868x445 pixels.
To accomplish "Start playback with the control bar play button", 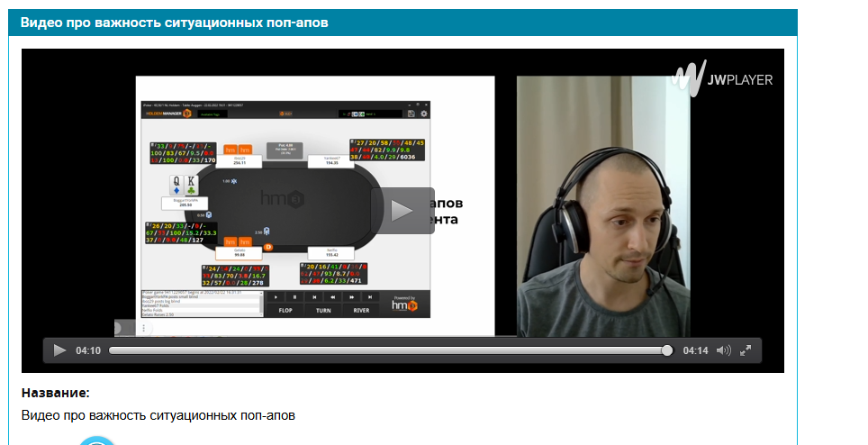I will 59,350.
